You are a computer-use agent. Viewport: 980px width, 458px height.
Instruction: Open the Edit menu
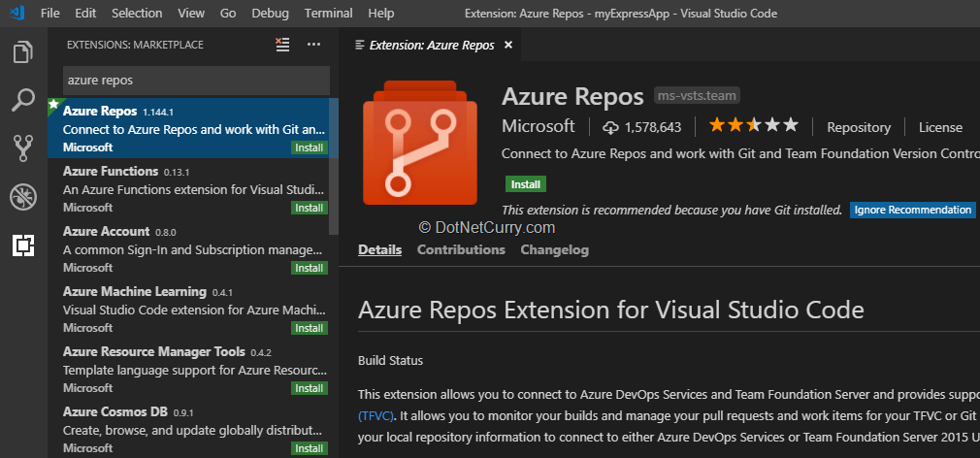click(x=85, y=14)
